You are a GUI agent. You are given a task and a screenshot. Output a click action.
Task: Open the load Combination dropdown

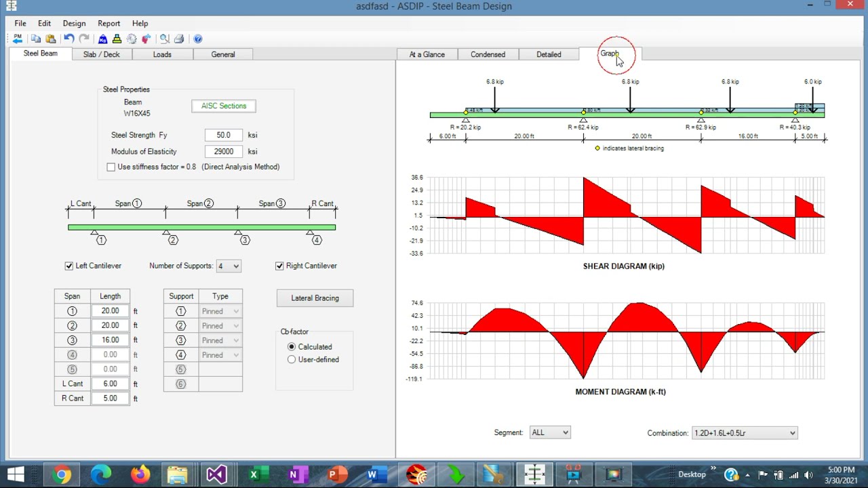click(x=744, y=432)
